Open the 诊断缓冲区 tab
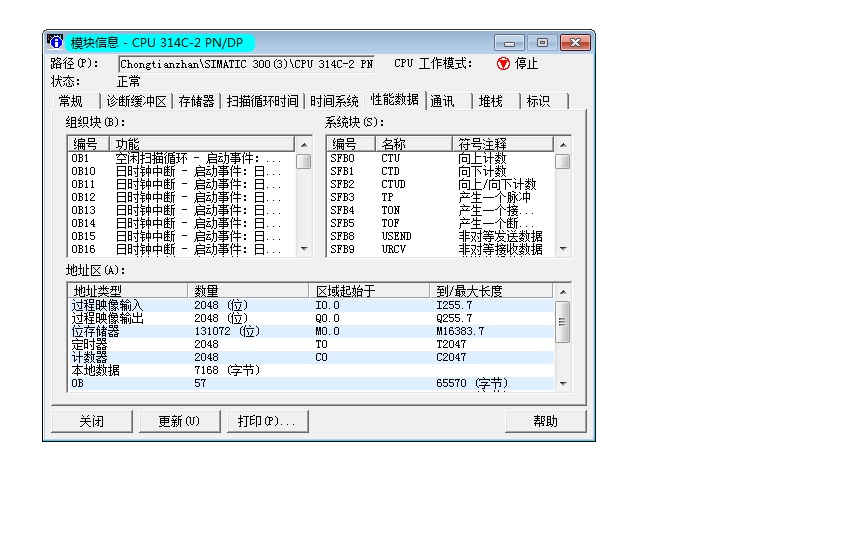 point(136,101)
